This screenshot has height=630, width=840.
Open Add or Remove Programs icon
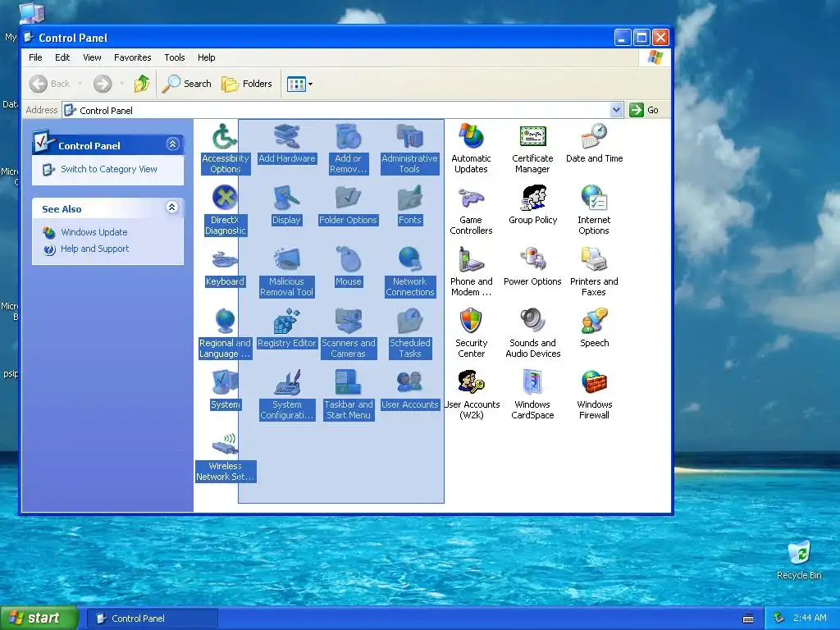348,137
